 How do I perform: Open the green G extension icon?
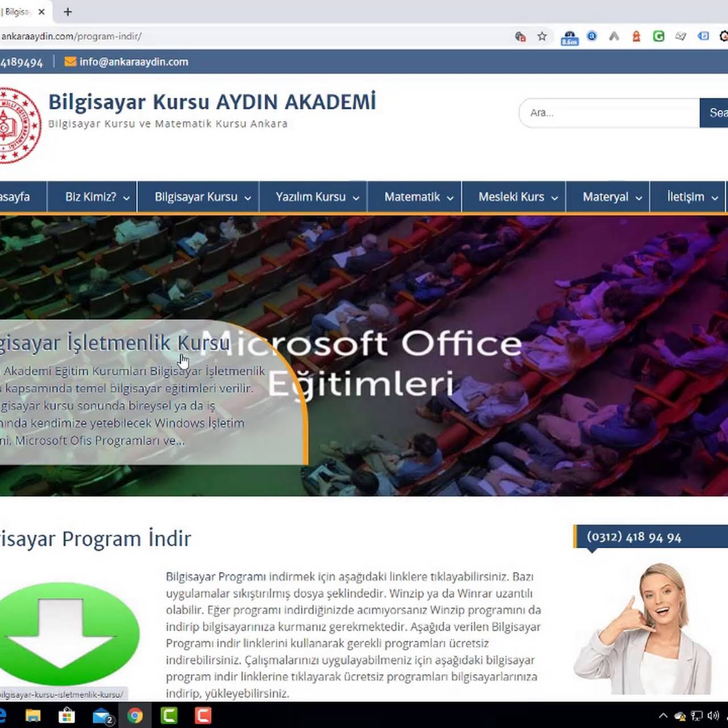(x=659, y=36)
